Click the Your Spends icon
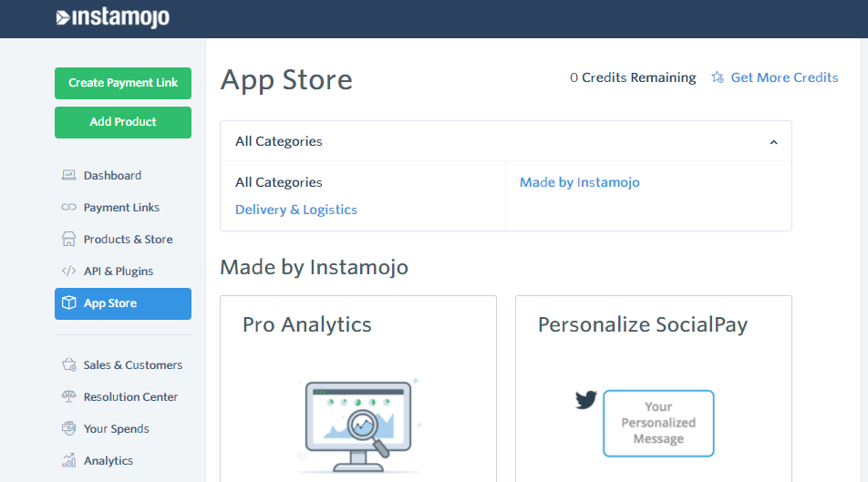The image size is (868, 482). [x=68, y=428]
